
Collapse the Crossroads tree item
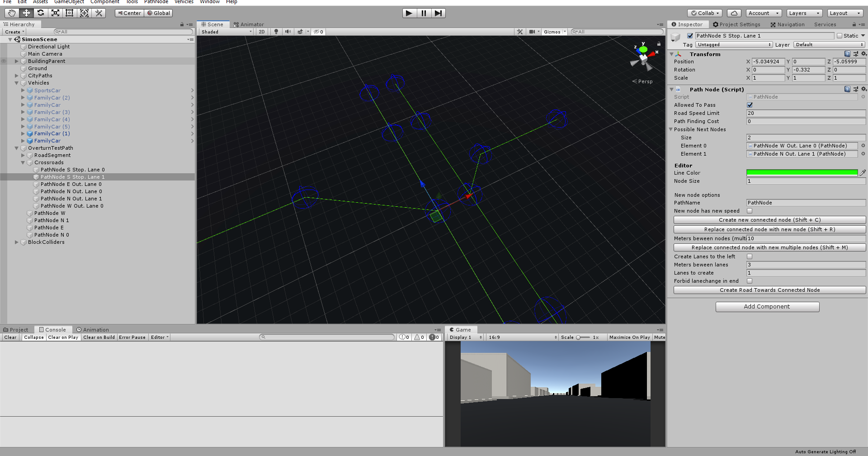23,162
